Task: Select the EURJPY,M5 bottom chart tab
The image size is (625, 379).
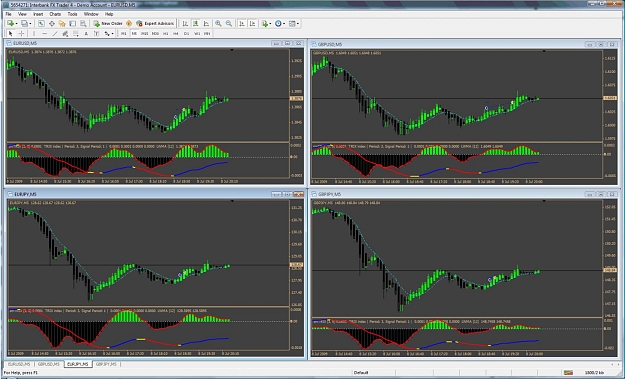Action: (x=78, y=364)
